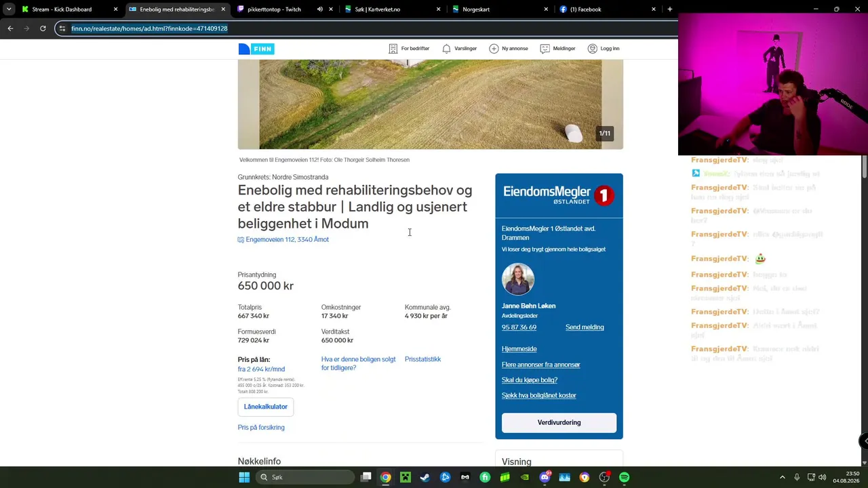Click the EiendomsMegler 1 Østlandet logo

559,195
